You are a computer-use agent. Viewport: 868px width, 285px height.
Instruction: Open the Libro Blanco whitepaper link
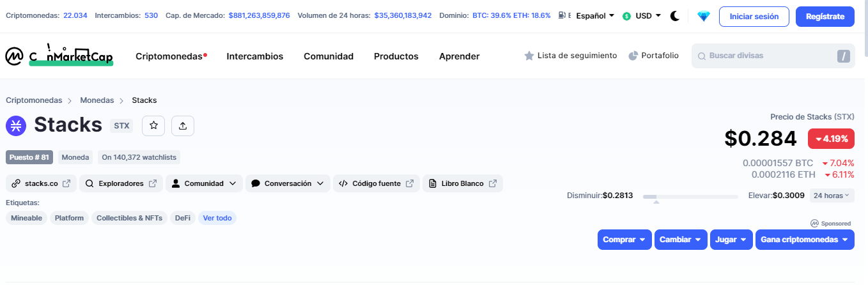tap(463, 183)
